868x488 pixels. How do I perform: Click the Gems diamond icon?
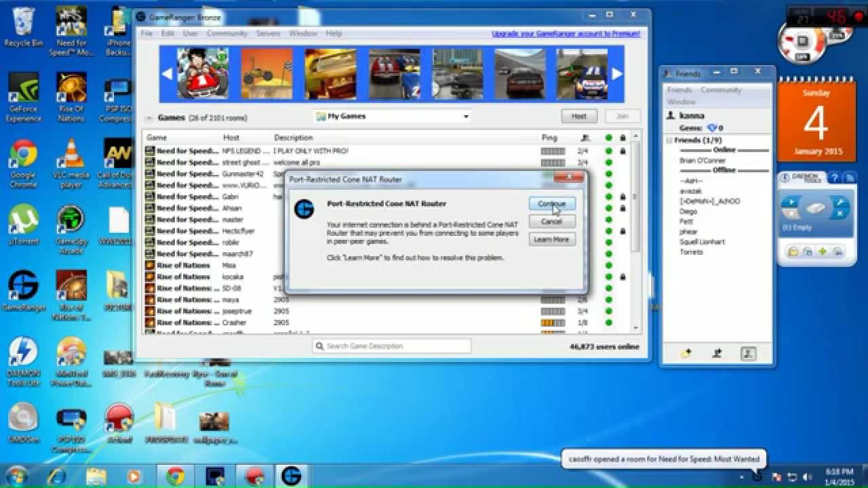click(x=711, y=128)
